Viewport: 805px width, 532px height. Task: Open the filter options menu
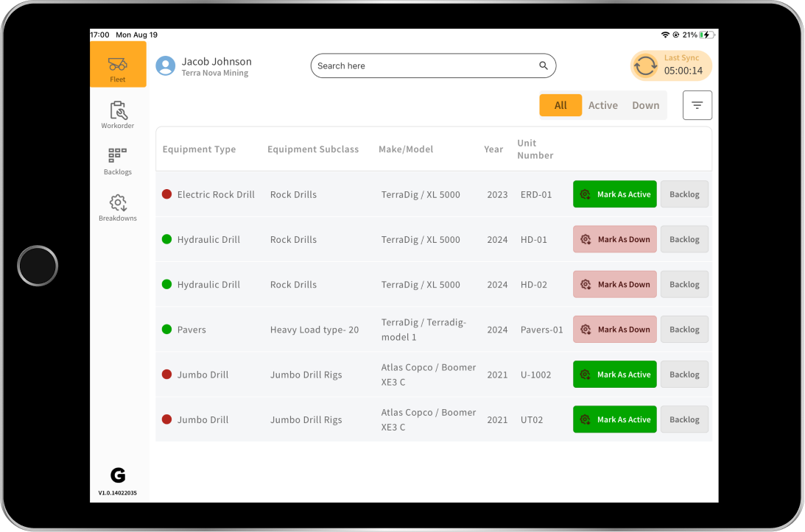[x=697, y=105]
